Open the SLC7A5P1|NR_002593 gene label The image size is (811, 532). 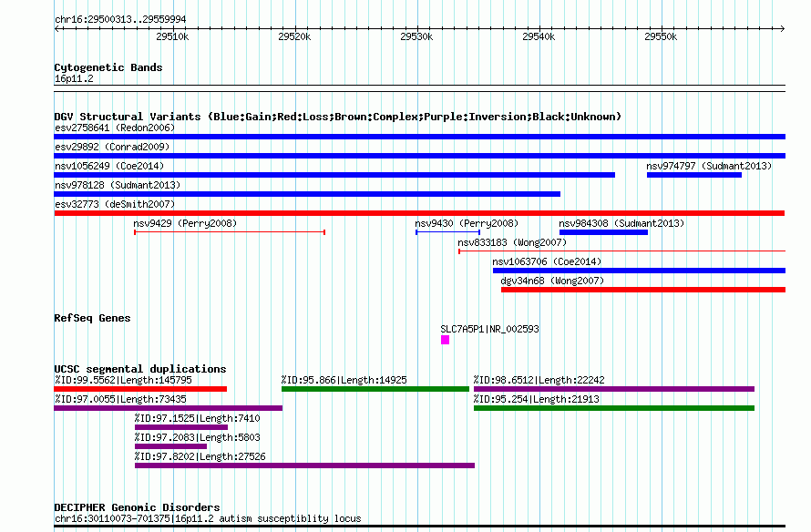pyautogui.click(x=489, y=330)
